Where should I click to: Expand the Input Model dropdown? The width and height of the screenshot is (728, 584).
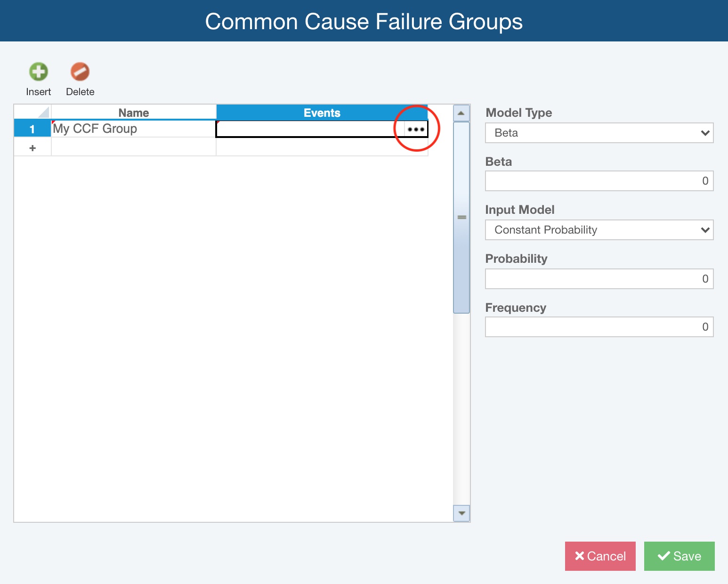click(599, 230)
